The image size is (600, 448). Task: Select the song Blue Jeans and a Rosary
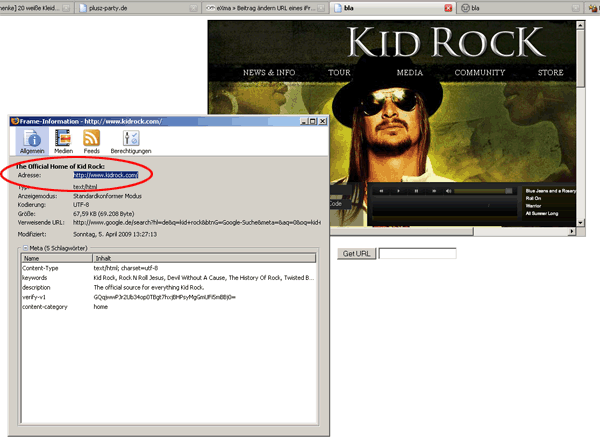tap(550, 191)
